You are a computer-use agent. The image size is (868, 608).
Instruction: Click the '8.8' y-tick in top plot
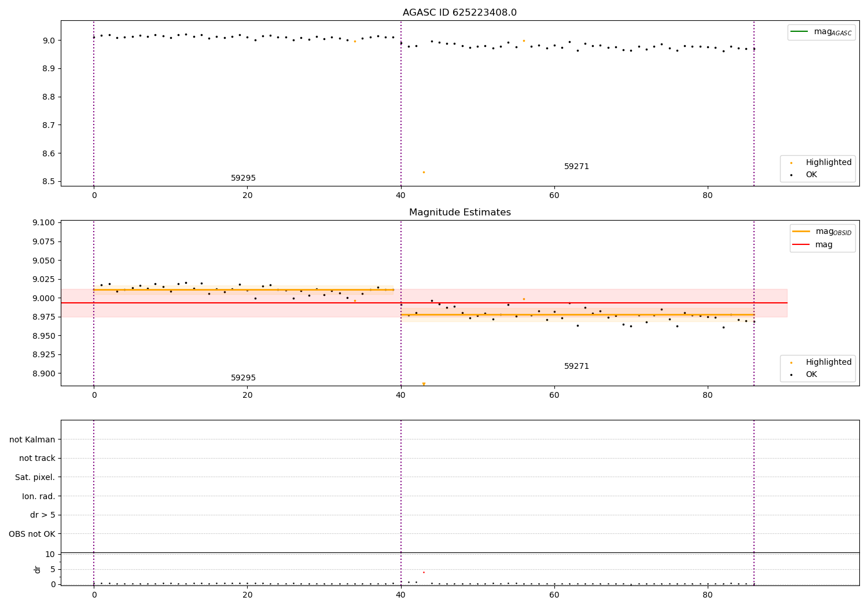49,97
